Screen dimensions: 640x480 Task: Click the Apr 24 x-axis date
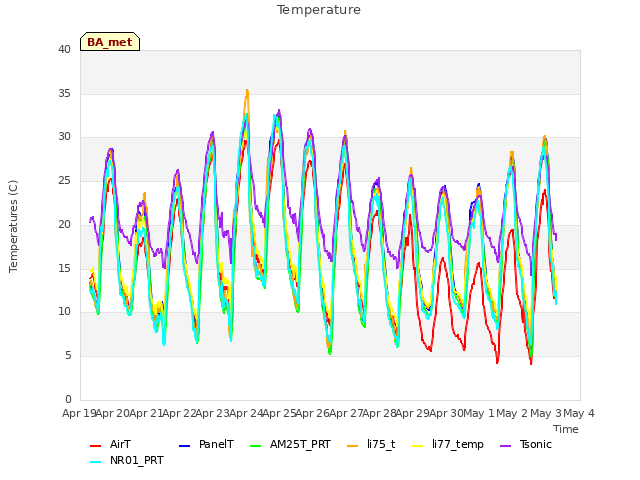246,413
